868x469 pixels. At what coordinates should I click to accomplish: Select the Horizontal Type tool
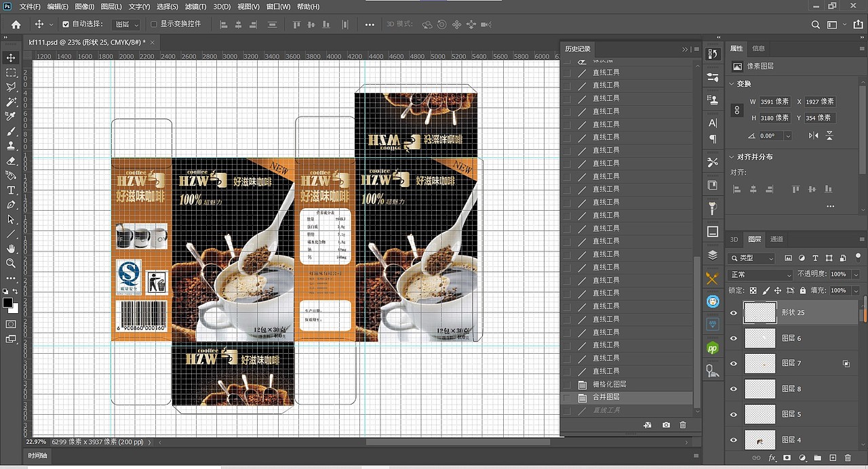point(11,190)
